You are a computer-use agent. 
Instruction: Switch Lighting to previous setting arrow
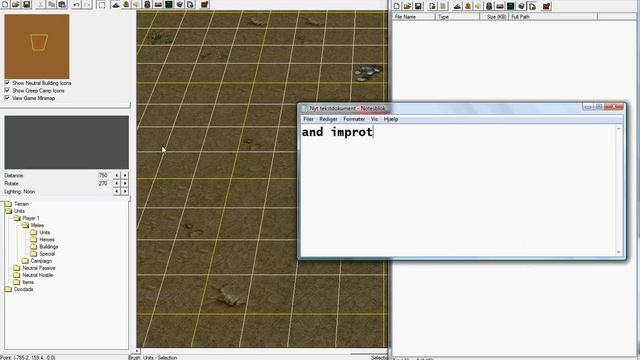tap(117, 191)
